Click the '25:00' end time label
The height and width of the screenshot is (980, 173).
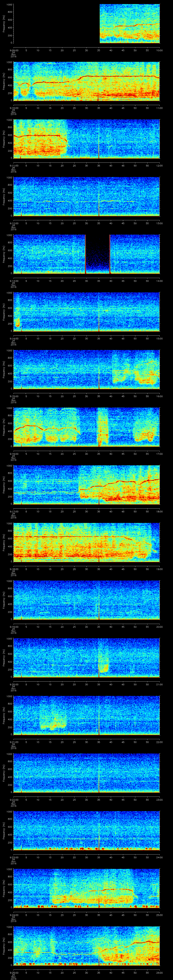[159, 915]
